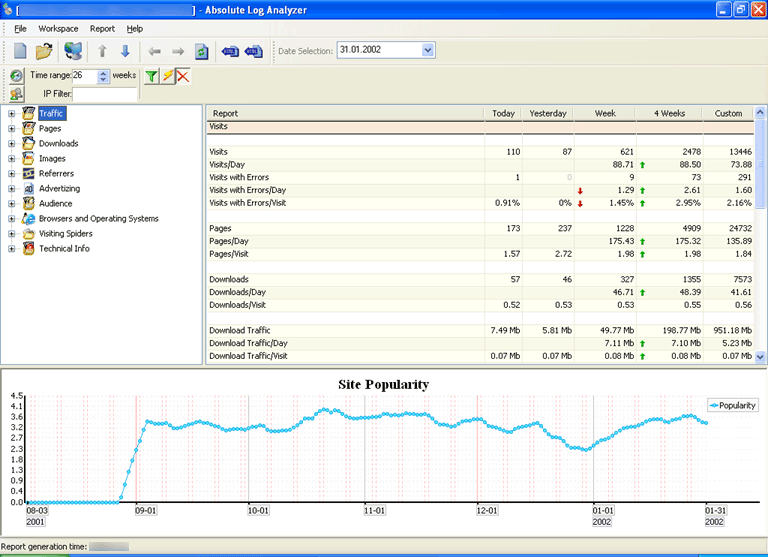Click the Yesterday column header
Image resolution: width=768 pixels, height=557 pixels.
[548, 114]
